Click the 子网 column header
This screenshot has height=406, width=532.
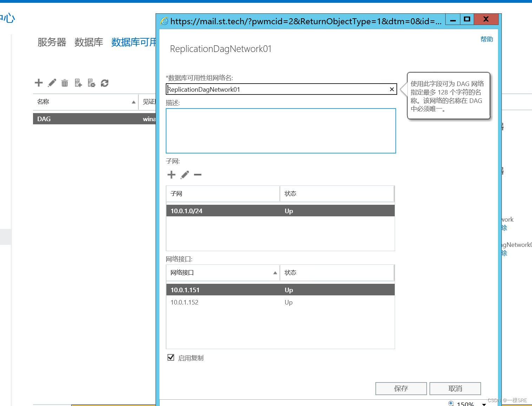click(223, 194)
